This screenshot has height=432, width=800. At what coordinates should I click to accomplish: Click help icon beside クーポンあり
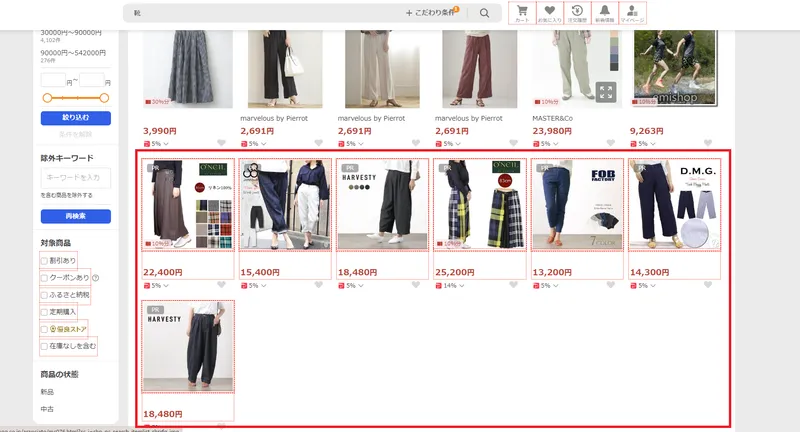tap(95, 278)
